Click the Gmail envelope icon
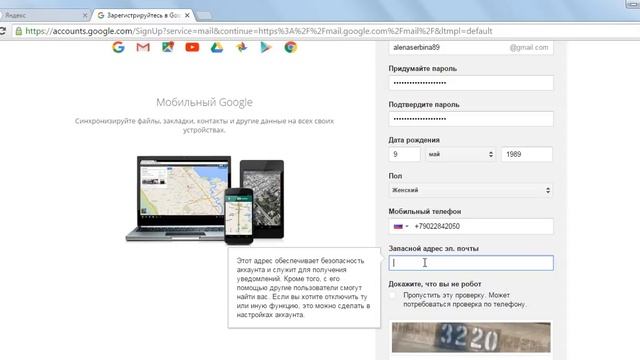Viewport: 640px width, 360px height. [x=143, y=47]
